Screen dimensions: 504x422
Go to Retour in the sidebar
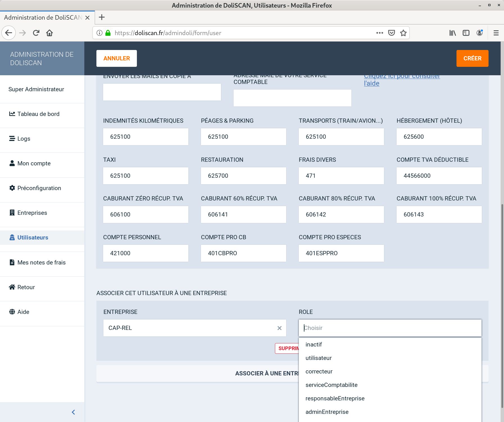[26, 287]
